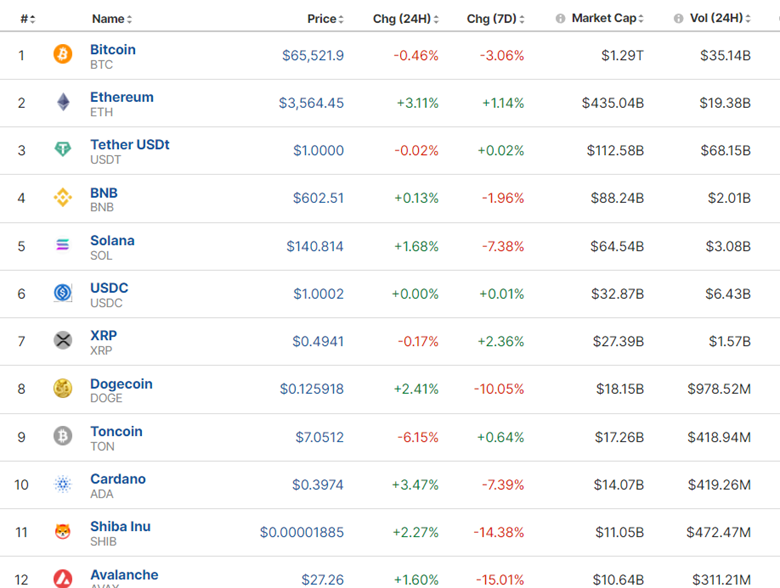The width and height of the screenshot is (780, 588).
Task: Click the Cardano logo icon
Action: click(x=63, y=484)
